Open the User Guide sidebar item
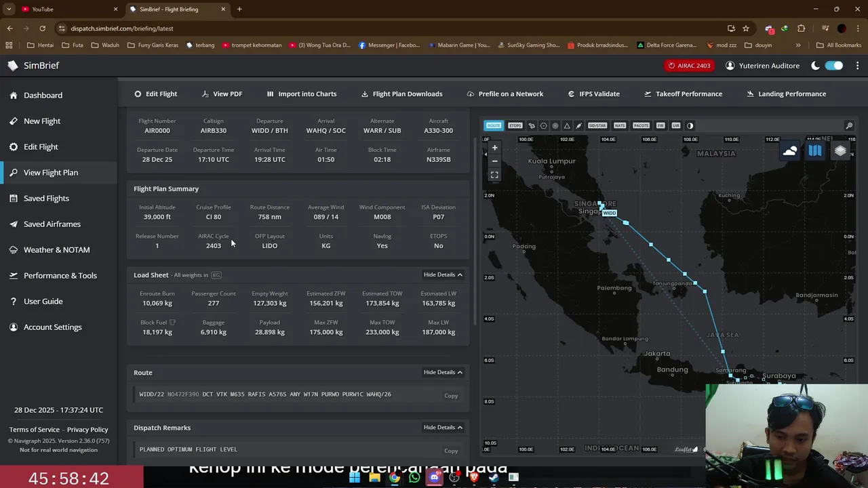This screenshot has height=488, width=868. (x=43, y=301)
